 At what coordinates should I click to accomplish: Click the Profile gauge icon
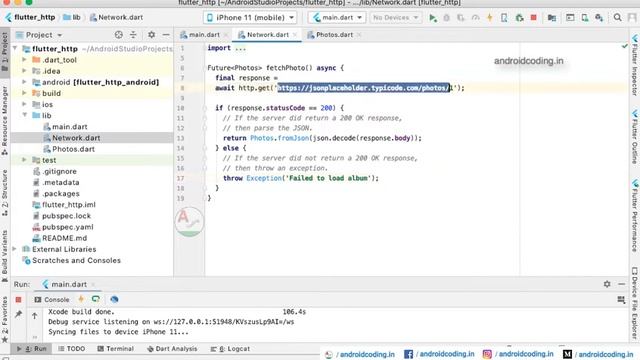tap(475, 18)
